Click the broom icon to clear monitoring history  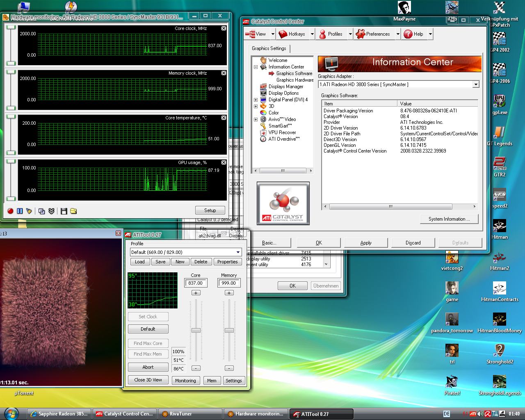(x=29, y=211)
